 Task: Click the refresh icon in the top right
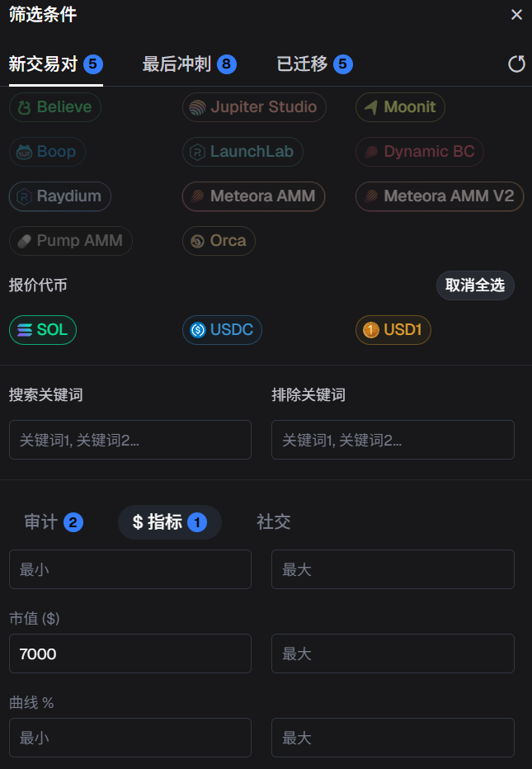(517, 63)
